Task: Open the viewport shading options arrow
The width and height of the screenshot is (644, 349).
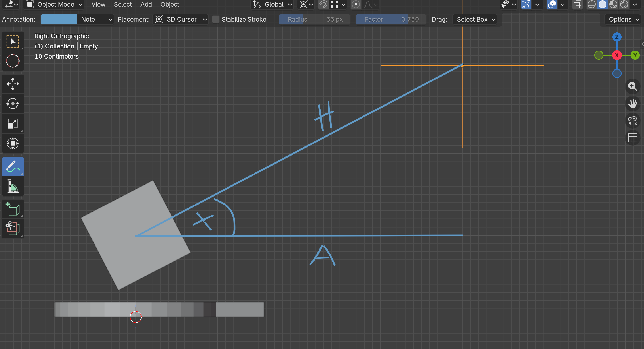Action: [x=635, y=5]
